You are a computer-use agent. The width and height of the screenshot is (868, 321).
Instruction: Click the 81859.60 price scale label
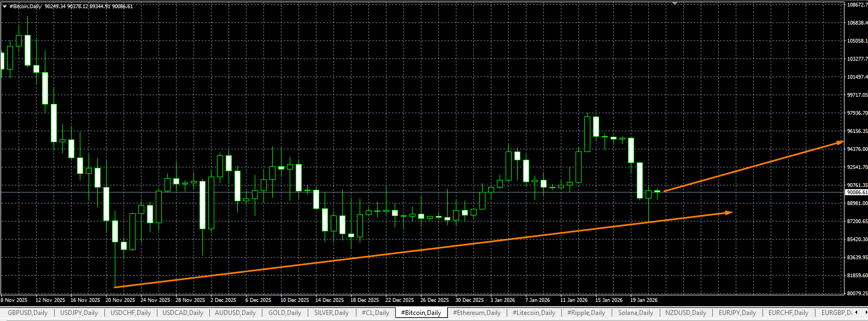(857, 276)
